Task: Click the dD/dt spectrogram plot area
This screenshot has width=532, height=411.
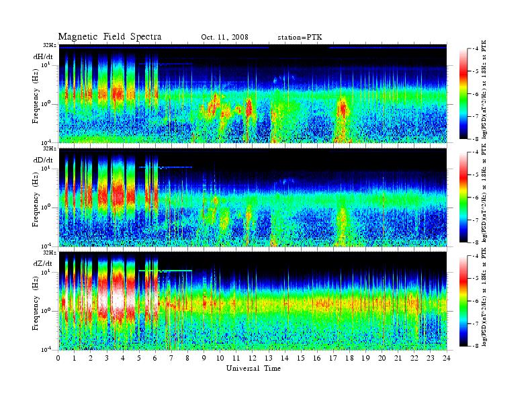Action: (x=253, y=197)
